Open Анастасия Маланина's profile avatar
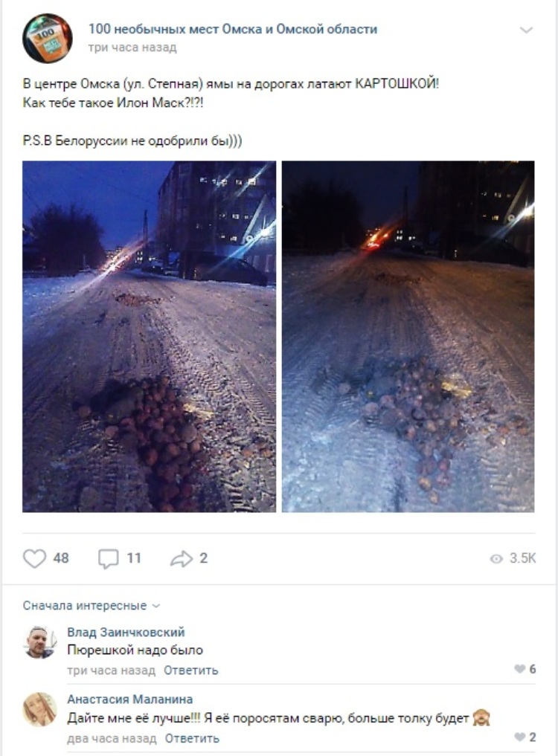This screenshot has height=756, width=558. 39,710
